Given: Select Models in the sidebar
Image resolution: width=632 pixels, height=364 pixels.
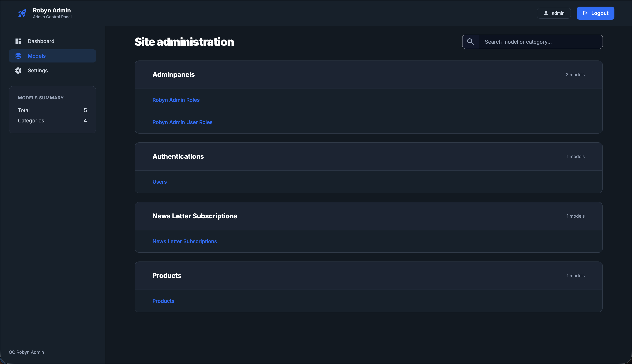Looking at the screenshot, I should point(52,56).
